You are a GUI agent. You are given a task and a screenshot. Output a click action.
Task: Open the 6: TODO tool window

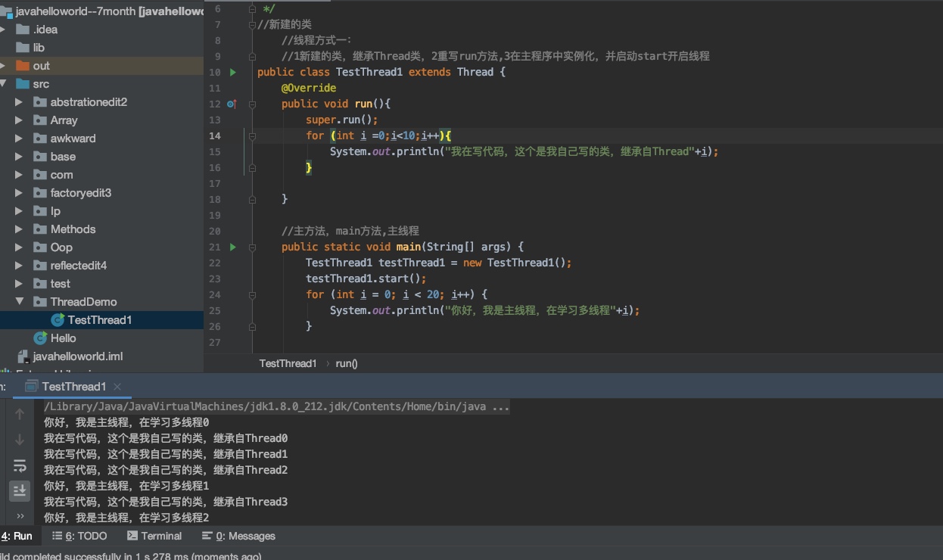(x=79, y=536)
